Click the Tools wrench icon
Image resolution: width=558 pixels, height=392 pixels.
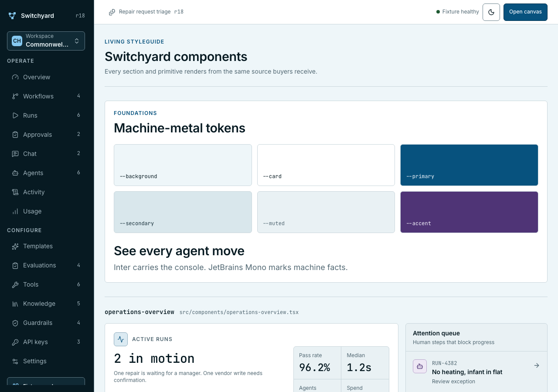pyautogui.click(x=15, y=284)
